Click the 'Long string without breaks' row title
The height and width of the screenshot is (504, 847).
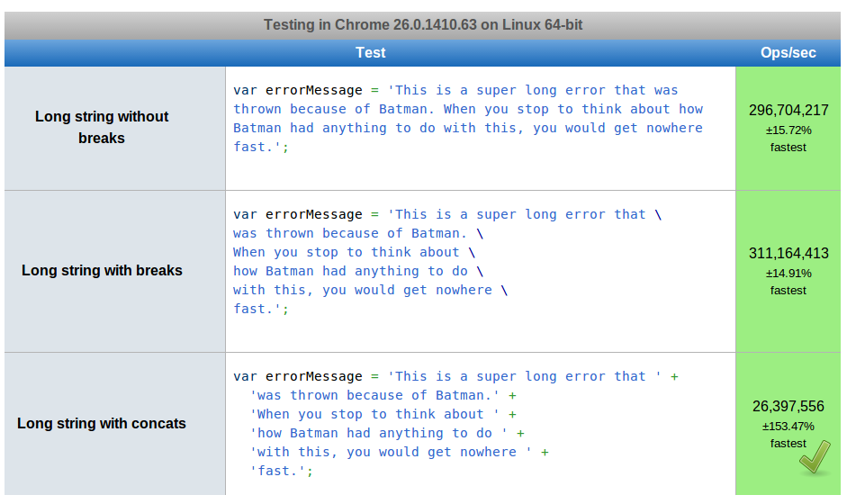pos(102,127)
